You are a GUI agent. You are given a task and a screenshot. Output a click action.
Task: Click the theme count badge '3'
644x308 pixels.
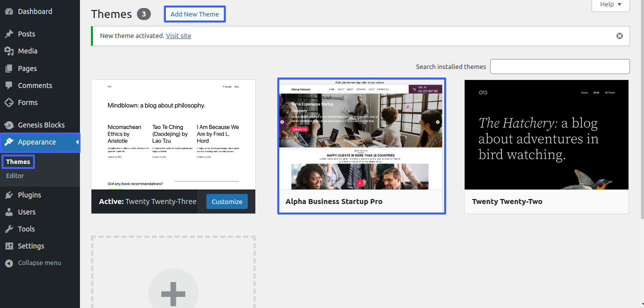pyautogui.click(x=144, y=14)
